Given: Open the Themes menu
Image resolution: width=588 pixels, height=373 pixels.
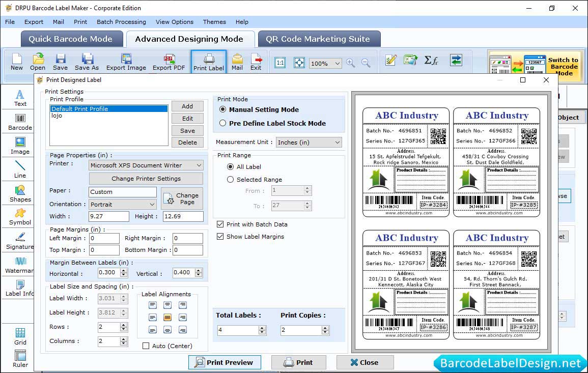Looking at the screenshot, I should click(x=214, y=22).
